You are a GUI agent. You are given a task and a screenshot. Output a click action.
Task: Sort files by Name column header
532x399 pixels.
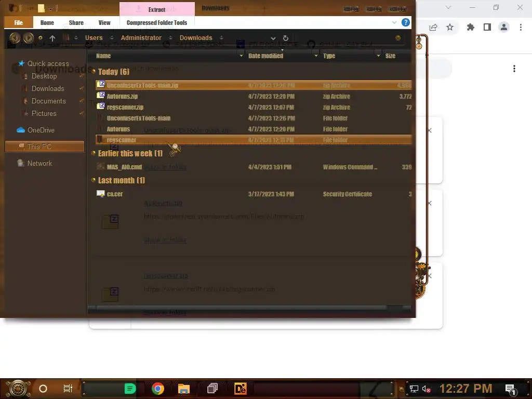point(103,56)
